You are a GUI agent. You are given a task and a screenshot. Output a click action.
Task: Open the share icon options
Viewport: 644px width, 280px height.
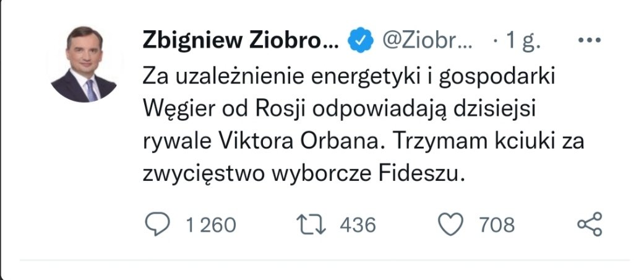coord(589,224)
